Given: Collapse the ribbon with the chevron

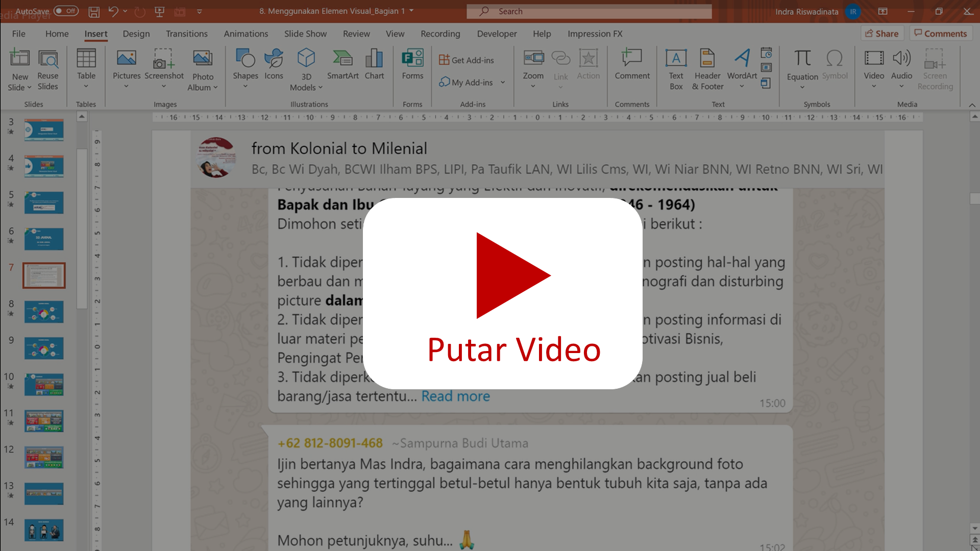Looking at the screenshot, I should pyautogui.click(x=972, y=105).
